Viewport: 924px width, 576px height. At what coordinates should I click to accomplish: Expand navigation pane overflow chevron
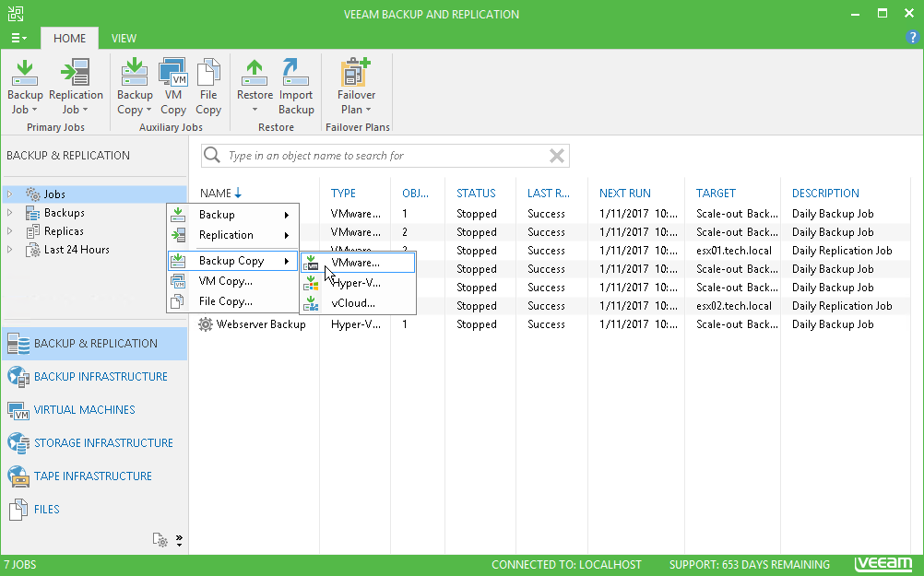[179, 540]
